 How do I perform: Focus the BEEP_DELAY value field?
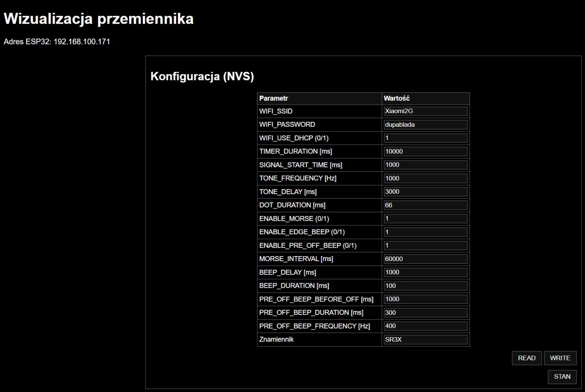pyautogui.click(x=425, y=272)
